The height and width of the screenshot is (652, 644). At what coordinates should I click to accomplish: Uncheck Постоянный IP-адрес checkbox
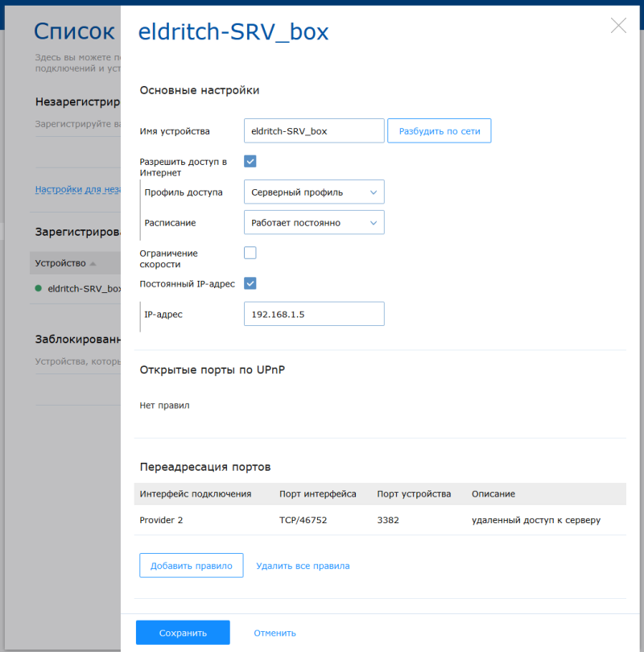250,283
